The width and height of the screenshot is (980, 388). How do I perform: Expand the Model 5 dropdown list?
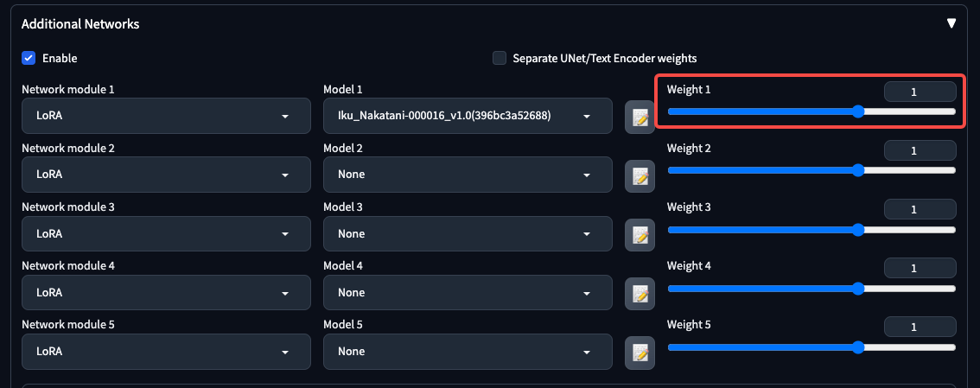coord(467,351)
